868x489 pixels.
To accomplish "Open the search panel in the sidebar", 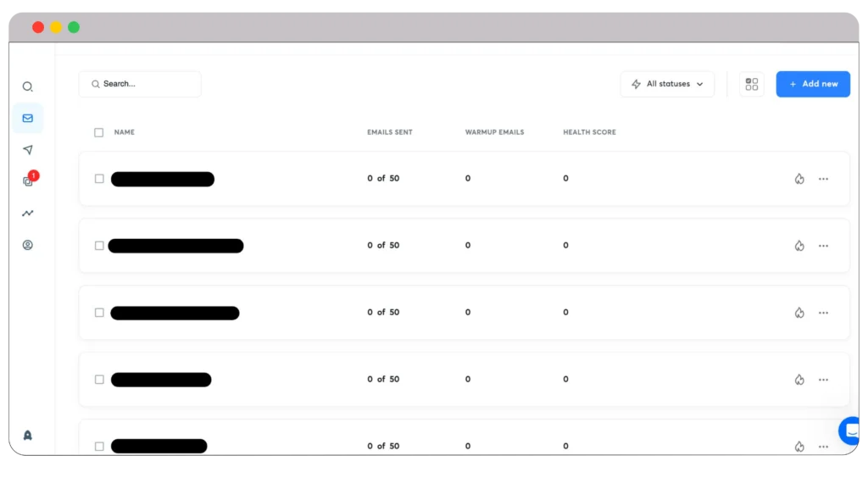I will click(28, 86).
